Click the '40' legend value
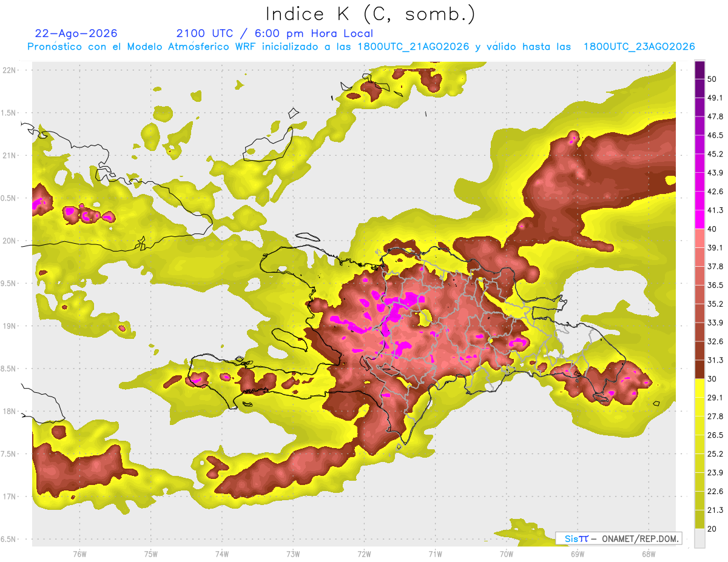The width and height of the screenshot is (728, 562). click(712, 229)
